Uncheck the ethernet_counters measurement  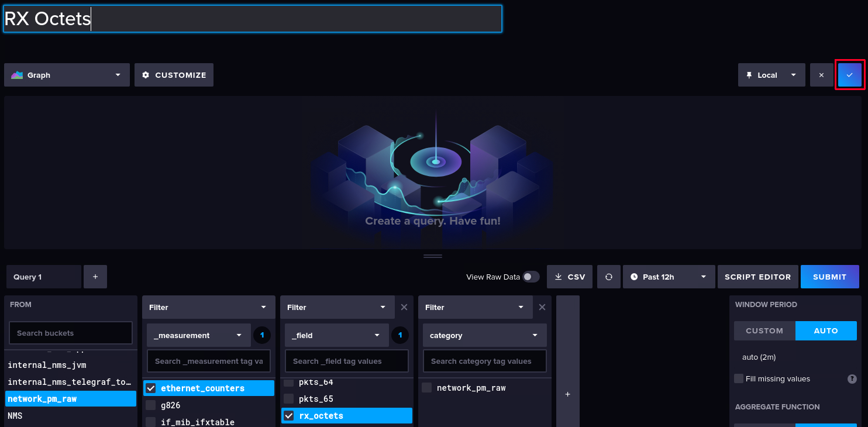click(x=151, y=388)
